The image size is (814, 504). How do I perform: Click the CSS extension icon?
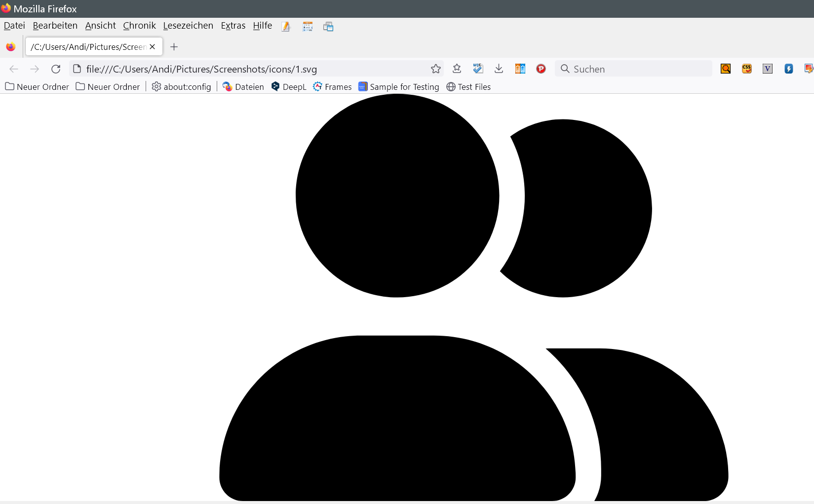(746, 69)
